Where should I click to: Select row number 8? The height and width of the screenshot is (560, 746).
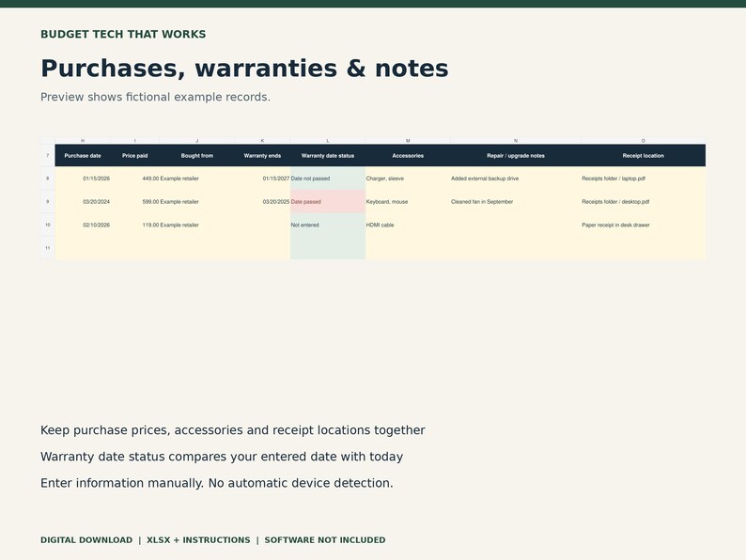click(48, 179)
